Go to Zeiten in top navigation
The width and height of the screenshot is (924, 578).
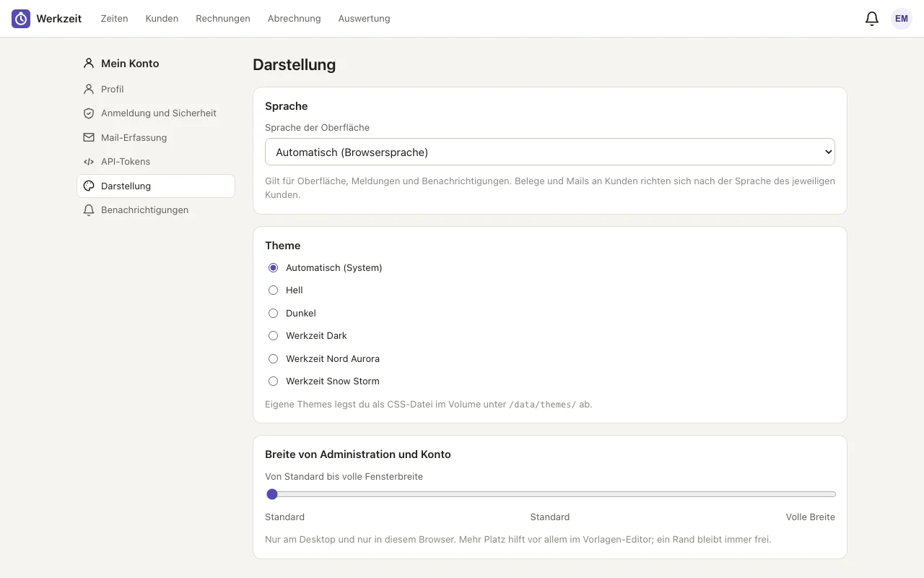click(x=114, y=19)
